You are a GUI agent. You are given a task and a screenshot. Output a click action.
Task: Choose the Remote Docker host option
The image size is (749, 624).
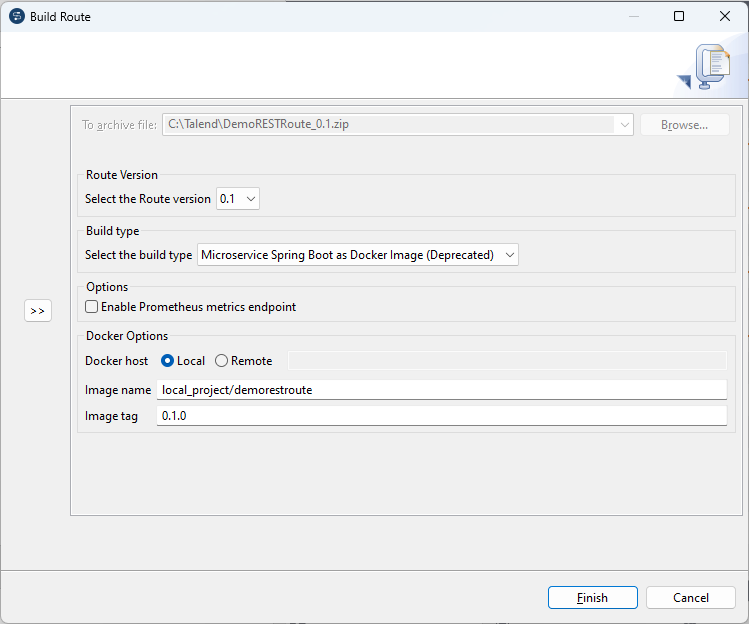point(222,361)
